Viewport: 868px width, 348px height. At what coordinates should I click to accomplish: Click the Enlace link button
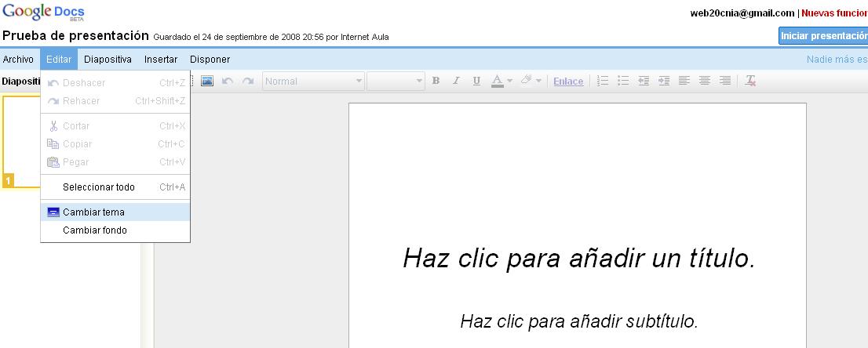point(568,81)
